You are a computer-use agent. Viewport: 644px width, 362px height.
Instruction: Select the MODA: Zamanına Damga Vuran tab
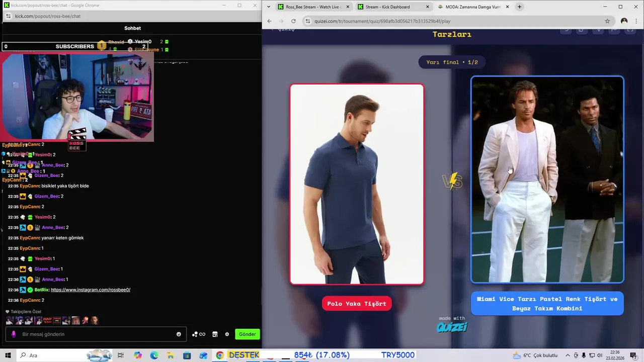click(x=473, y=7)
